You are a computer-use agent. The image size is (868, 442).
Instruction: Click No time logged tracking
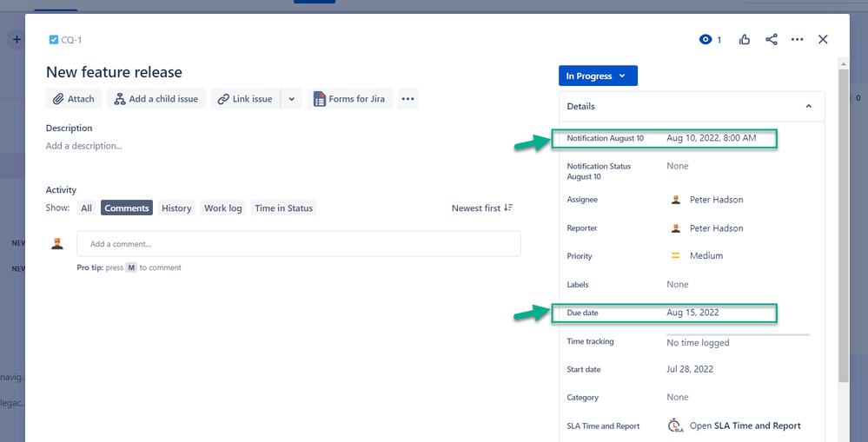[x=698, y=343]
